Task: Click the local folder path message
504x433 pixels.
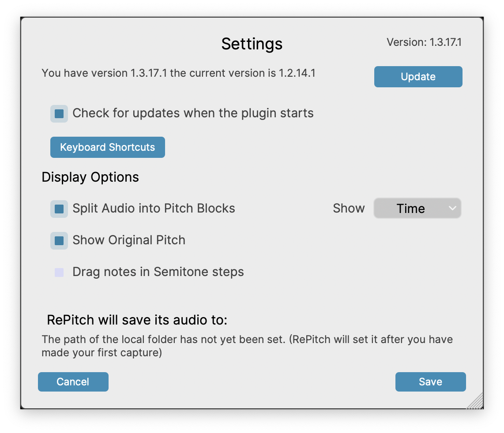Action: coord(247,346)
